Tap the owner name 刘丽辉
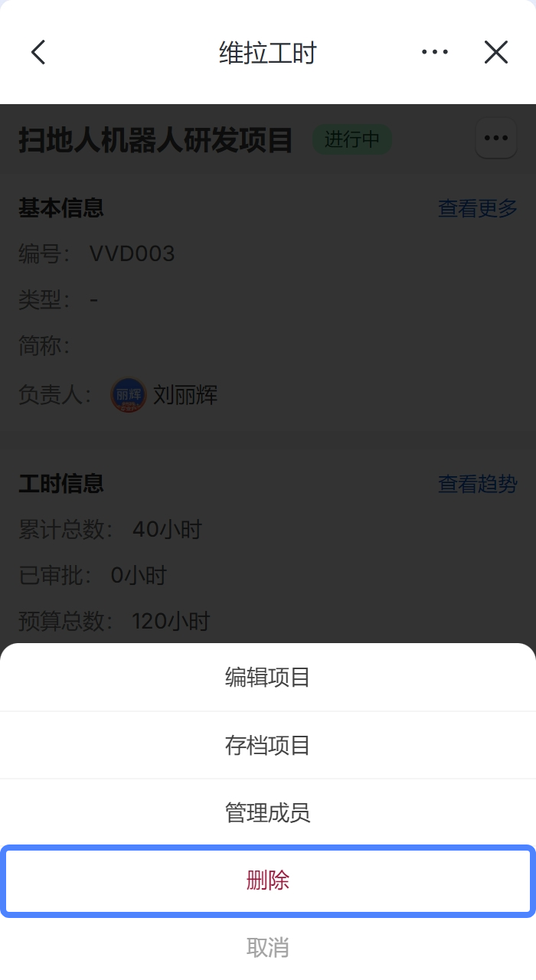 coord(185,395)
